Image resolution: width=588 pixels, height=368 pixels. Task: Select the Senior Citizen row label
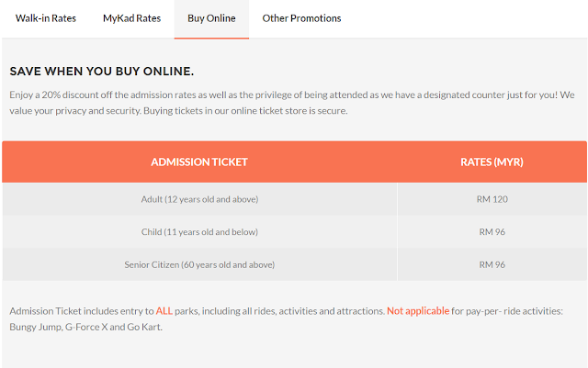[199, 265]
